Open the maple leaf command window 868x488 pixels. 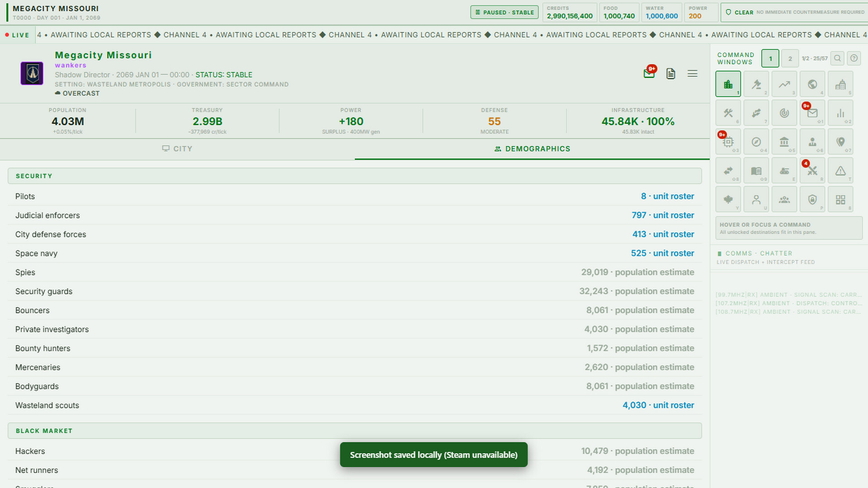(x=728, y=200)
